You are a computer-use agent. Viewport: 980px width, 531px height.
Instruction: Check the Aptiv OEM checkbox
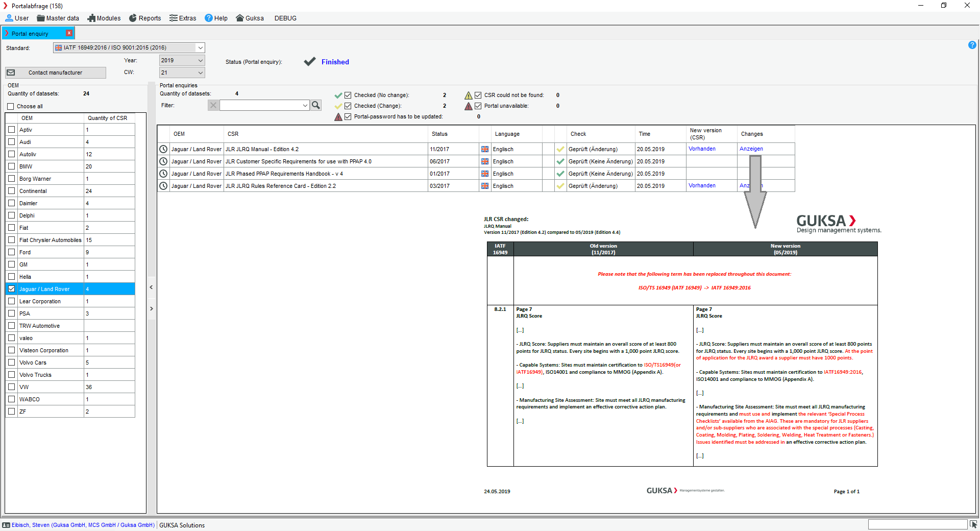[12, 130]
